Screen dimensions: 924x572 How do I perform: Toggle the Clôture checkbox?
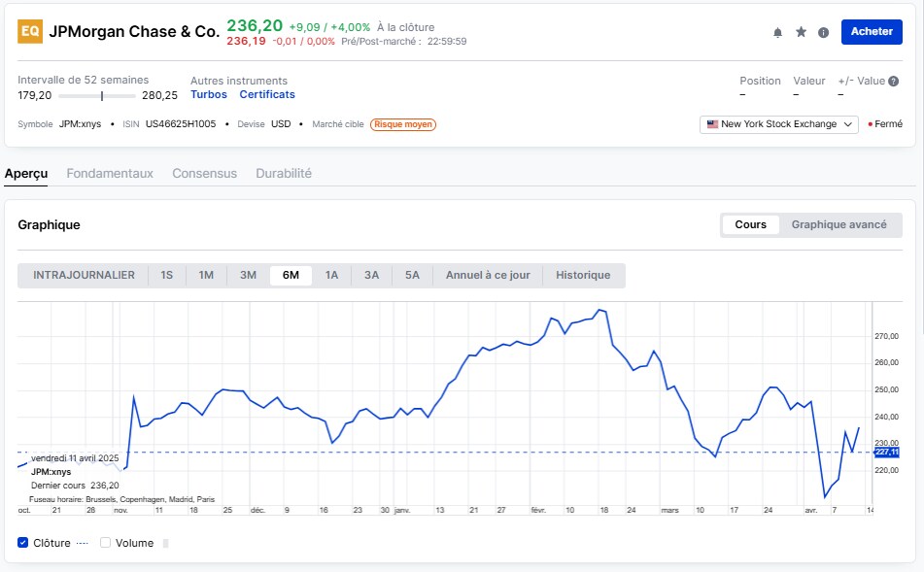pyautogui.click(x=23, y=543)
